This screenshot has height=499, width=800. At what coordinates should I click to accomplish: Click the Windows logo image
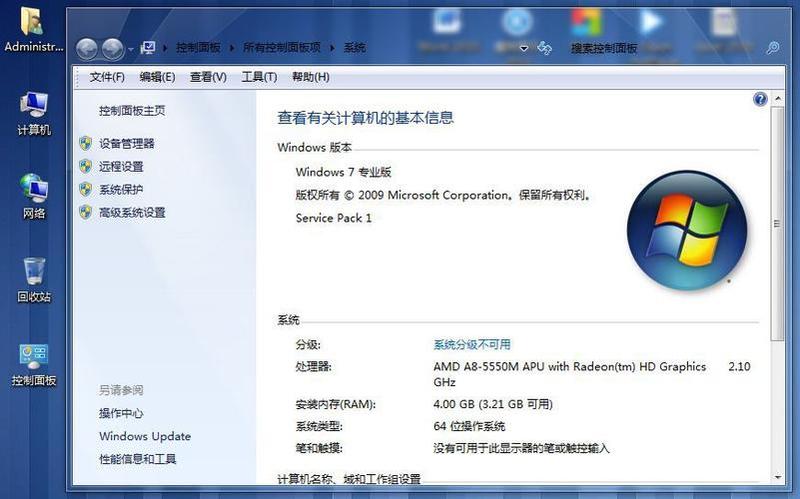(x=687, y=231)
